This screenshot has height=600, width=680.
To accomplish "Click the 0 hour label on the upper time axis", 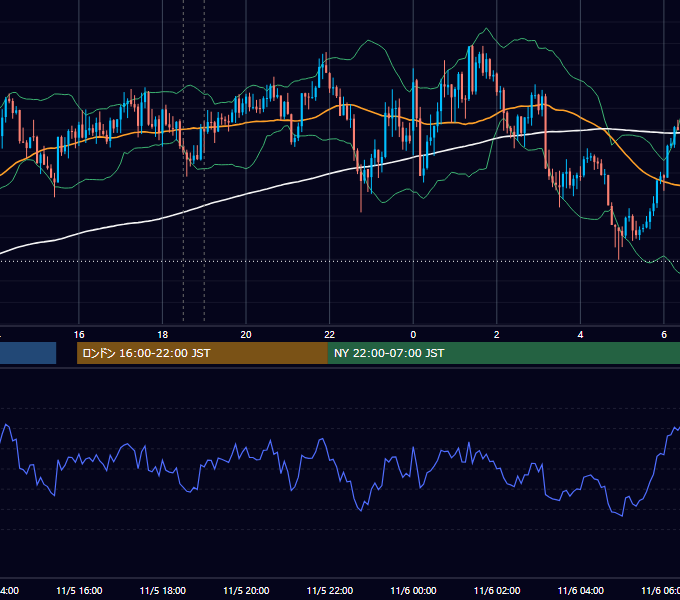I will click(x=413, y=335).
